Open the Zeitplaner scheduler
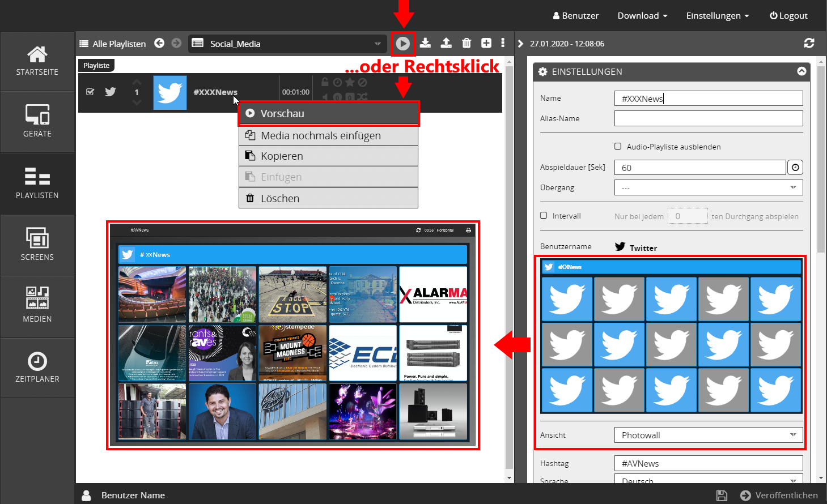The height and width of the screenshot is (504, 827). pos(37,368)
